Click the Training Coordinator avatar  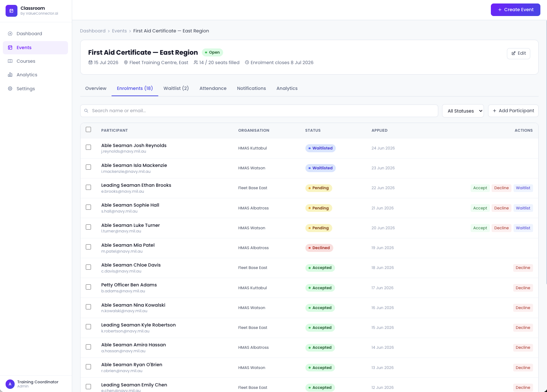click(x=10, y=384)
